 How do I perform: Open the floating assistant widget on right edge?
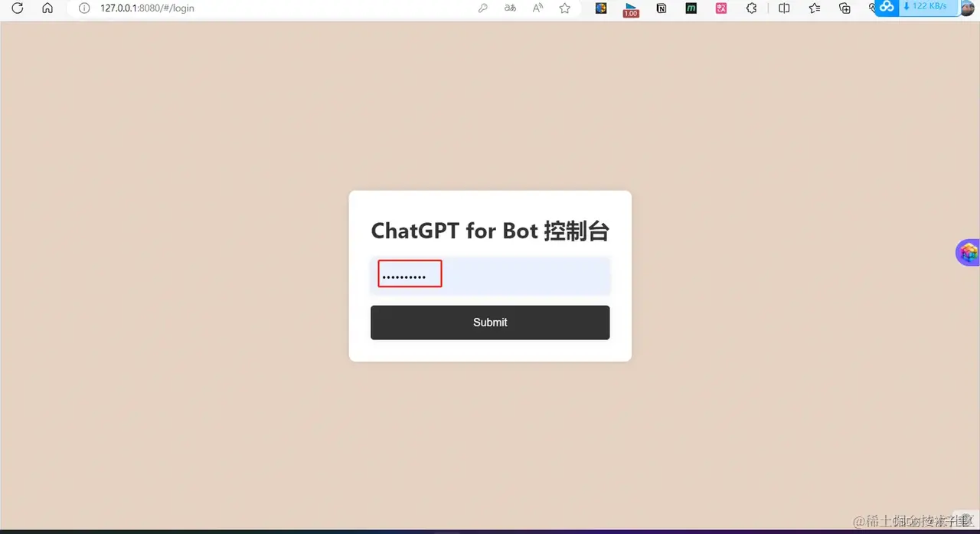[x=968, y=252]
